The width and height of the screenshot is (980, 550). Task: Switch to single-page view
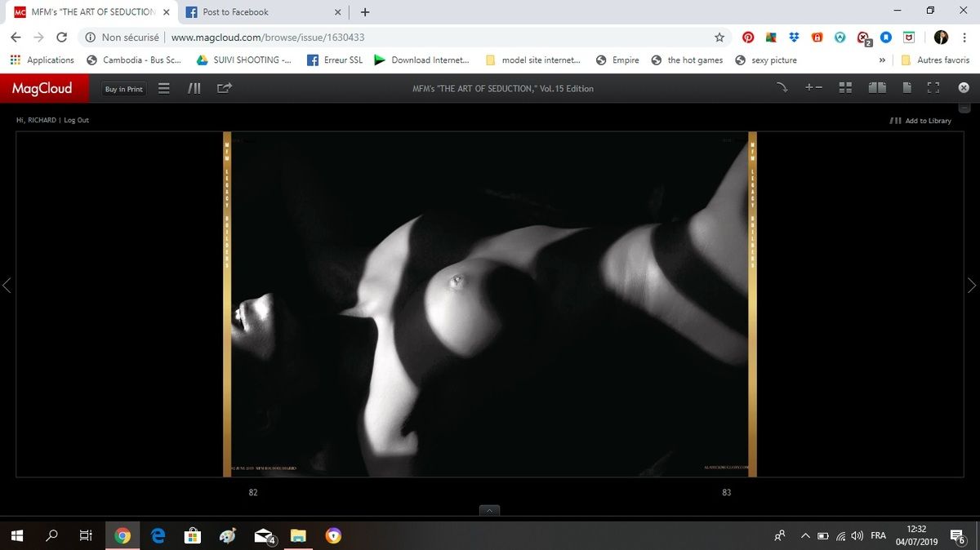(906, 88)
